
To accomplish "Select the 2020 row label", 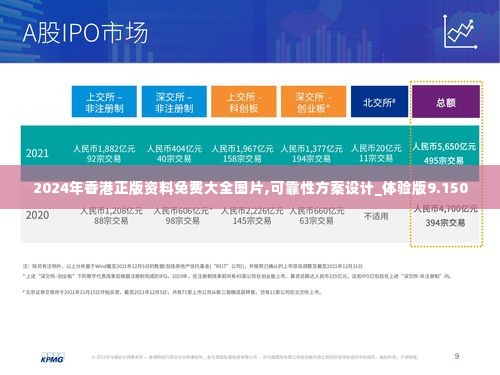I will click(37, 215).
